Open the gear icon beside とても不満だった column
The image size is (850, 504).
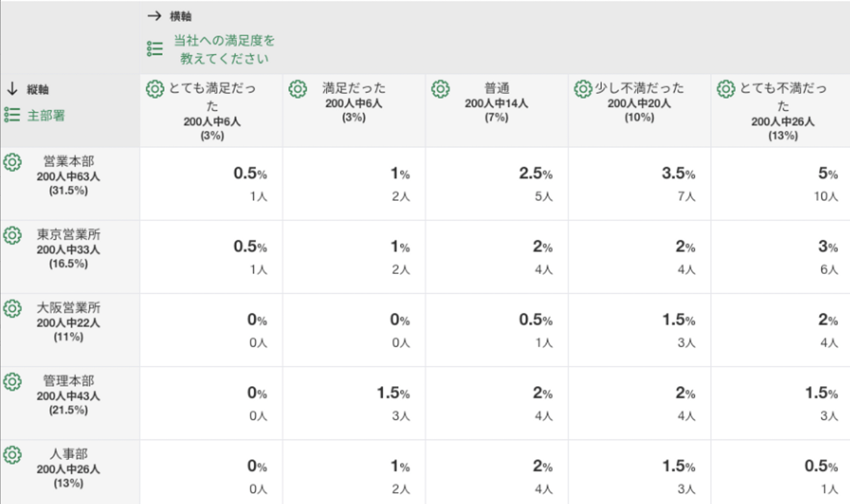tap(726, 89)
